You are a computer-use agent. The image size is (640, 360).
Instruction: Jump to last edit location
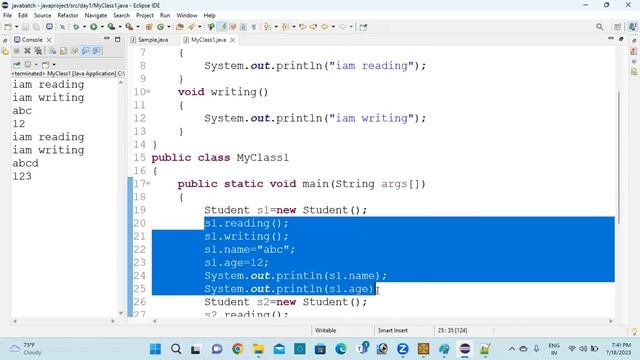pos(302,27)
